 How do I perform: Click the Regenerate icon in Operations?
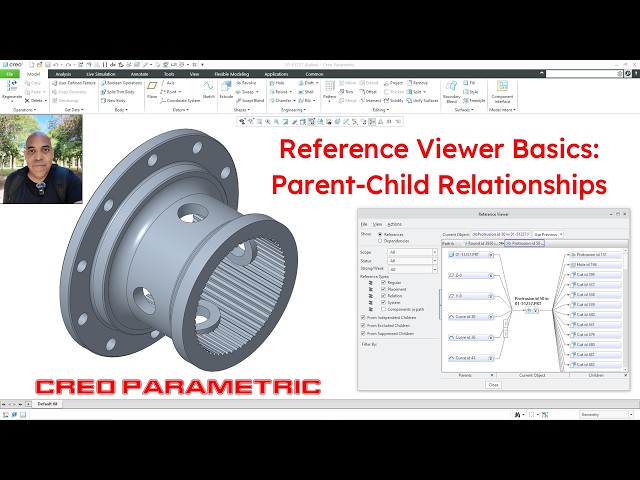point(12,86)
